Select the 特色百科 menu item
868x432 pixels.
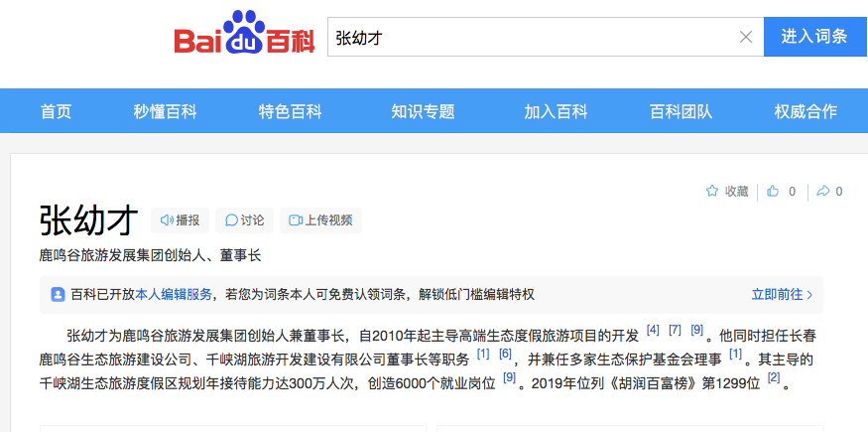[290, 111]
